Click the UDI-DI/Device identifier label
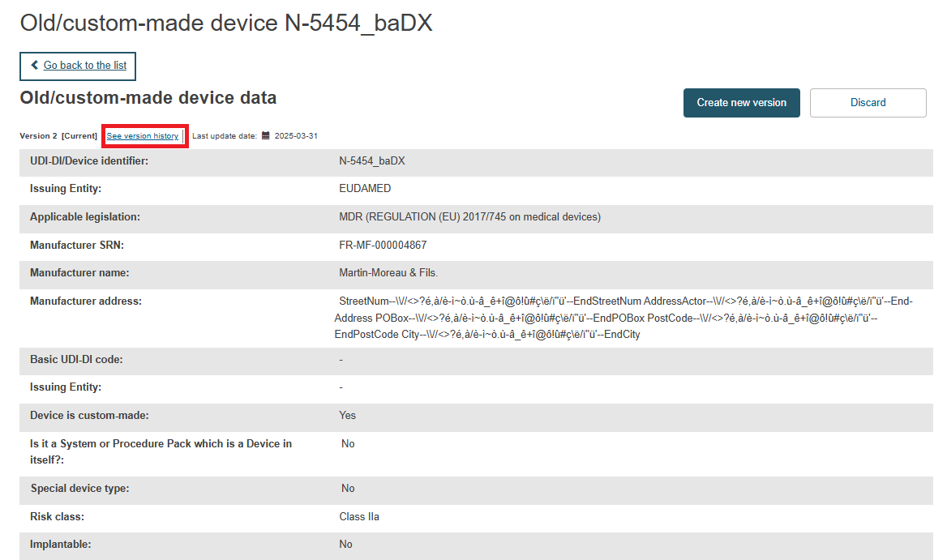Viewport: 947px width, 560px height. click(89, 161)
